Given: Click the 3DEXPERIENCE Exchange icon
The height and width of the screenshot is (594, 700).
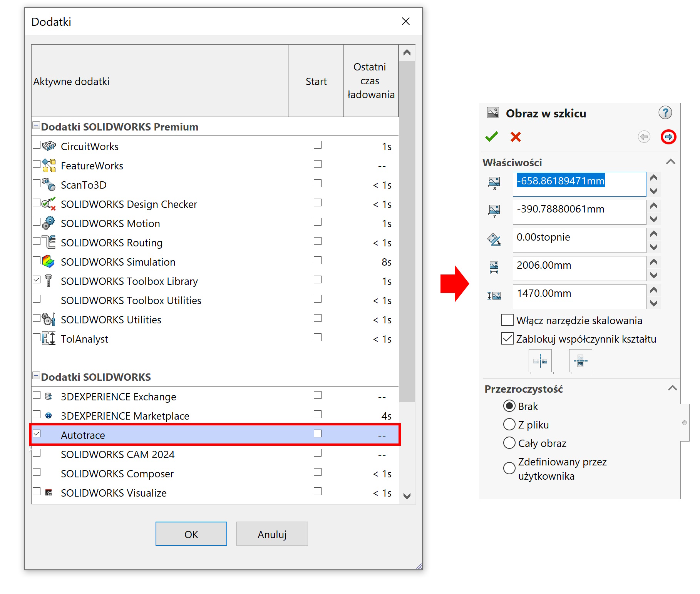Looking at the screenshot, I should 49,396.
